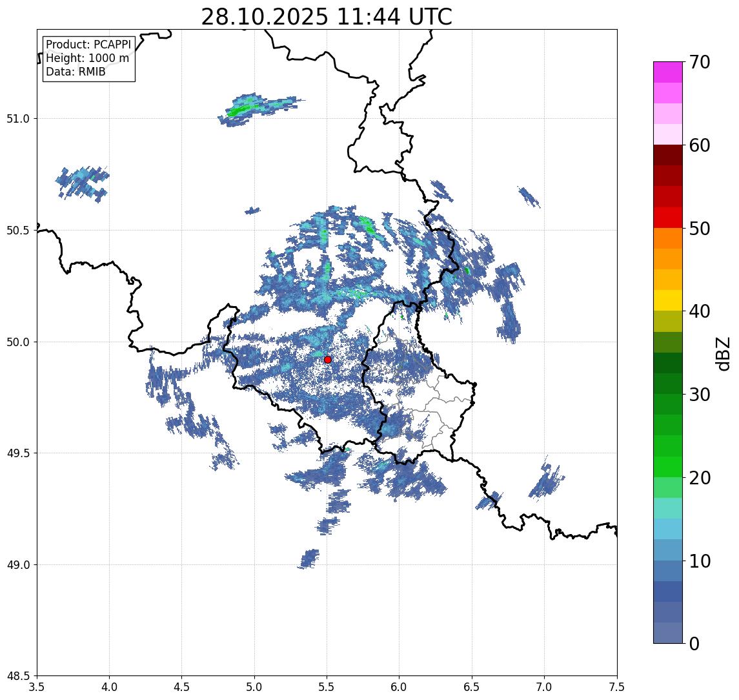This screenshot has width=739, height=700.
Task: Click longitude axis label 5.0
Action: pyautogui.click(x=254, y=687)
